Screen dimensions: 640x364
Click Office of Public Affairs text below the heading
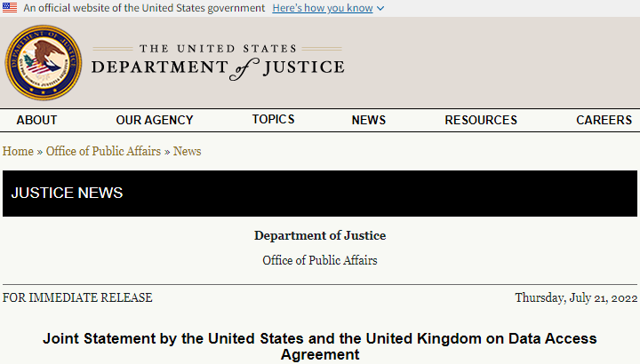(320, 260)
